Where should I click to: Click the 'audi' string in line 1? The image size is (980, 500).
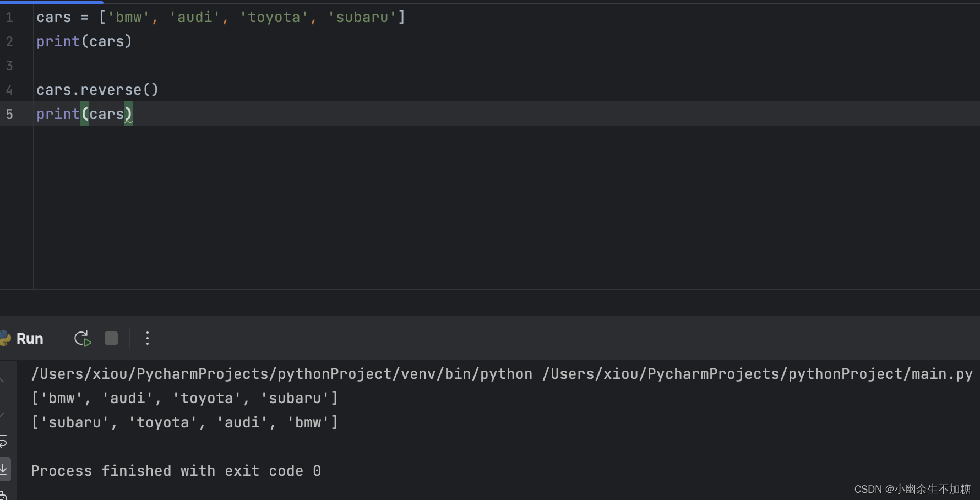[194, 18]
